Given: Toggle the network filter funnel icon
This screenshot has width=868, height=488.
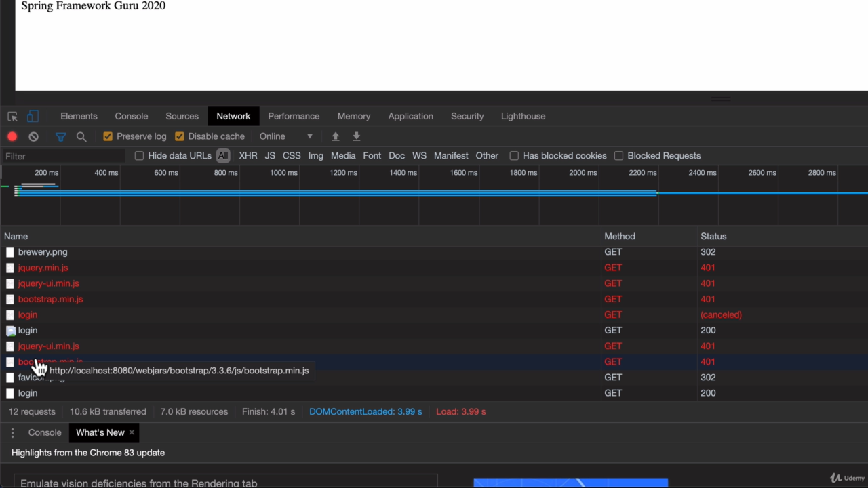Looking at the screenshot, I should [60, 136].
